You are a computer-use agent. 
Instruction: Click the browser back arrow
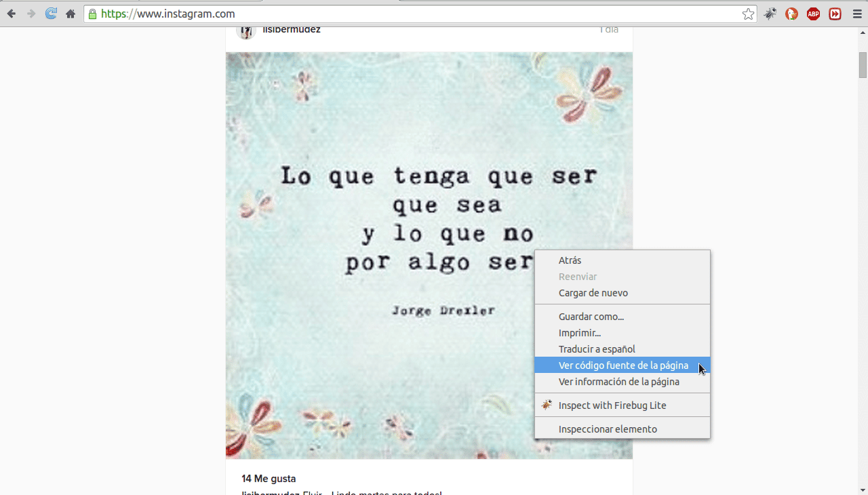coord(12,14)
